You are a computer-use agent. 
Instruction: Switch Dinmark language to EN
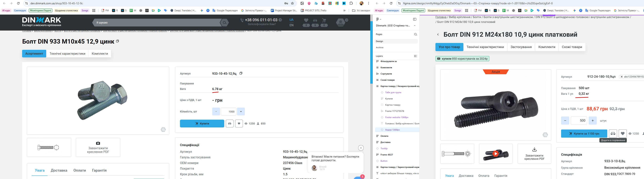(x=291, y=25)
